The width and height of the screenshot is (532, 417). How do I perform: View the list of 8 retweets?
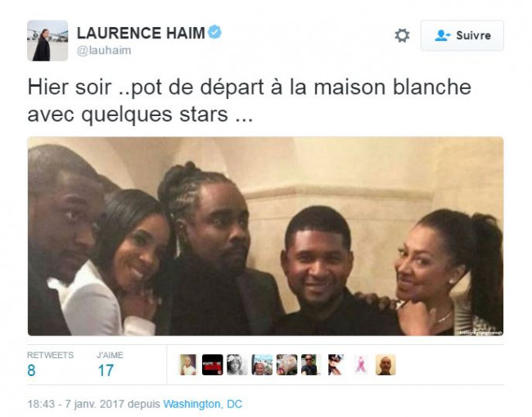click(50, 364)
